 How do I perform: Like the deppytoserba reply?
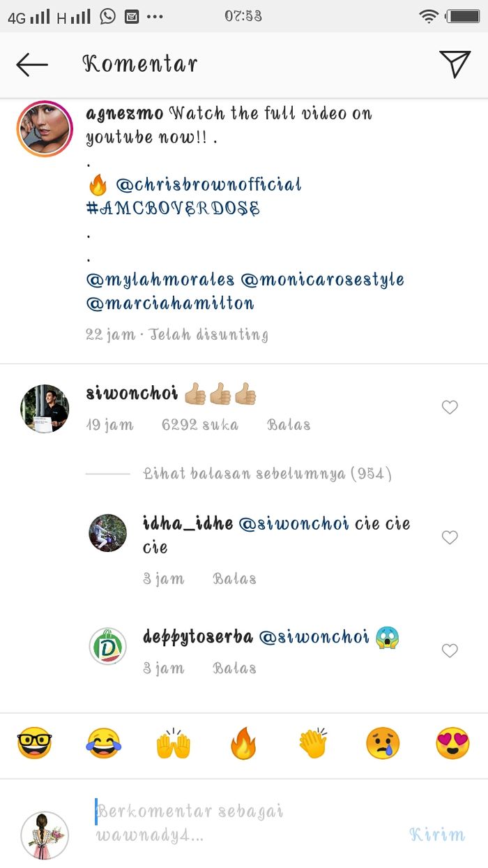coord(450,651)
